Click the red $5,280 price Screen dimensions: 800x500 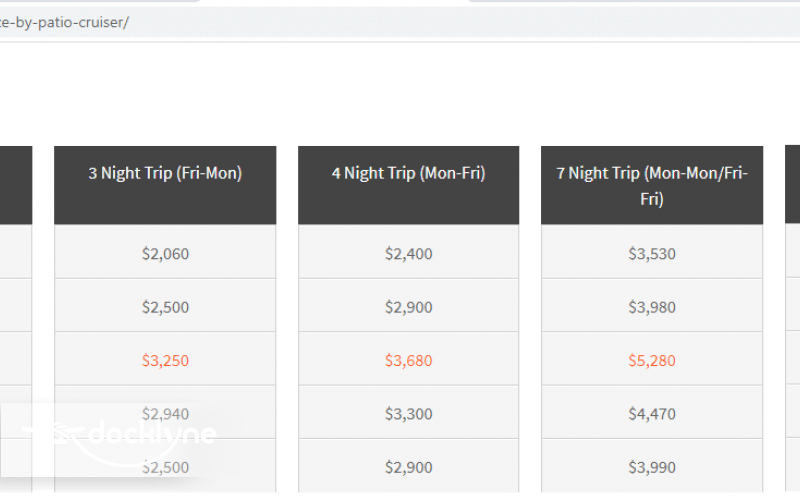pyautogui.click(x=652, y=360)
